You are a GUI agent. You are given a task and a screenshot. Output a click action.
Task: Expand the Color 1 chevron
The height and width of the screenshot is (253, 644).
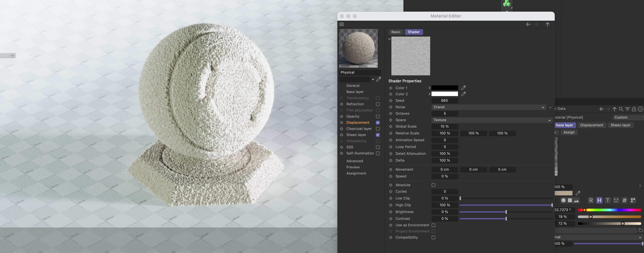tap(429, 88)
